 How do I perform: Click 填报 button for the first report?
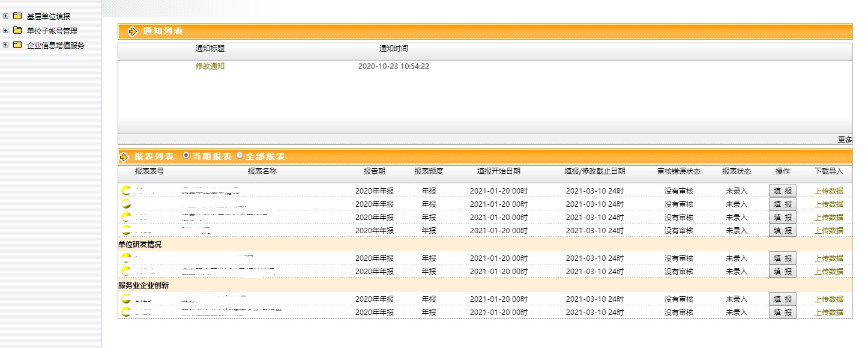782,191
